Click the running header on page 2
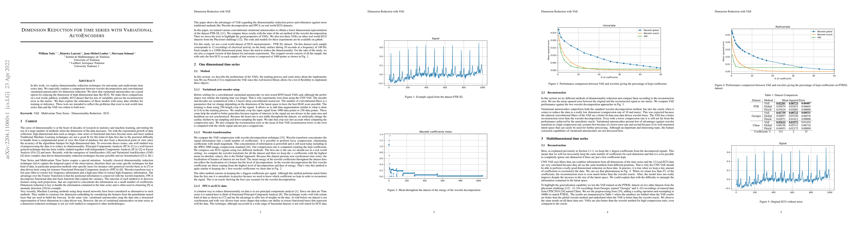This screenshot has width=868, height=225. (212, 11)
